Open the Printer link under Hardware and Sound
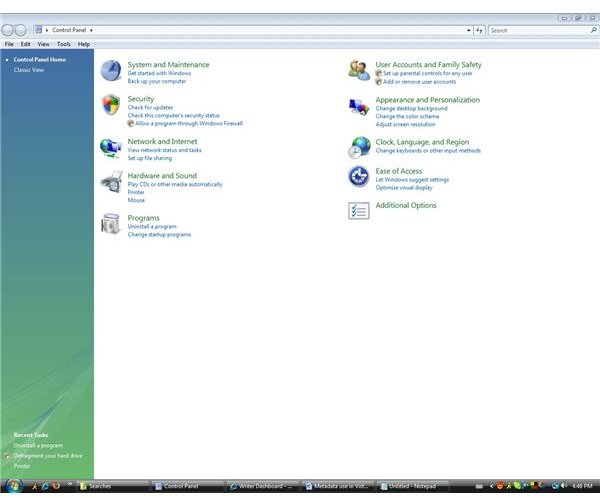This screenshot has width=600, height=498. pos(136,192)
